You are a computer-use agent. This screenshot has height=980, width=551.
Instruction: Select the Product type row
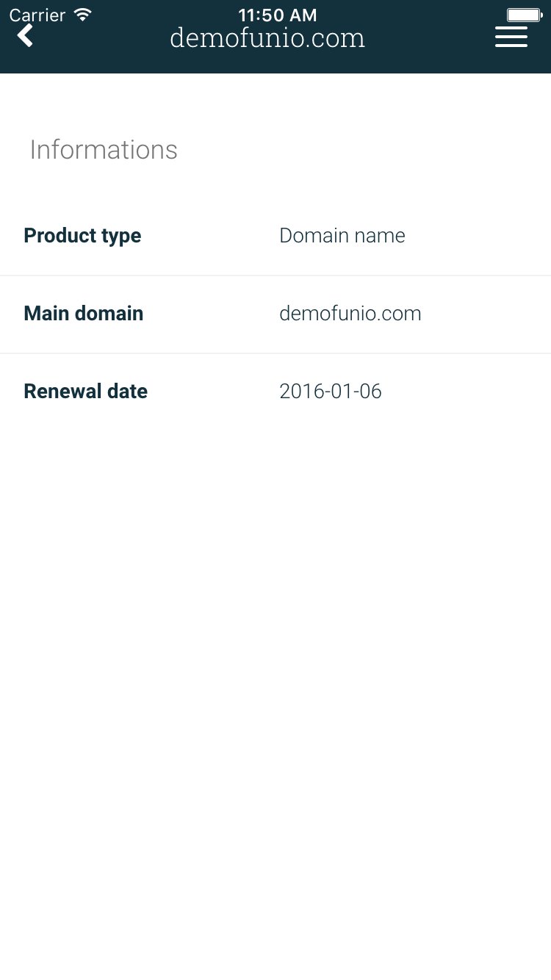275,236
